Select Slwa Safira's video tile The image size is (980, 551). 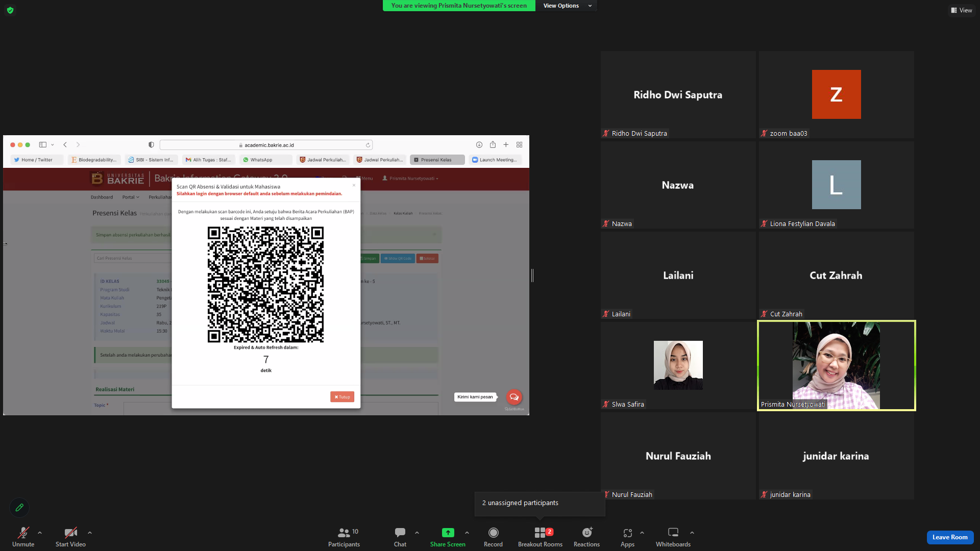(678, 365)
